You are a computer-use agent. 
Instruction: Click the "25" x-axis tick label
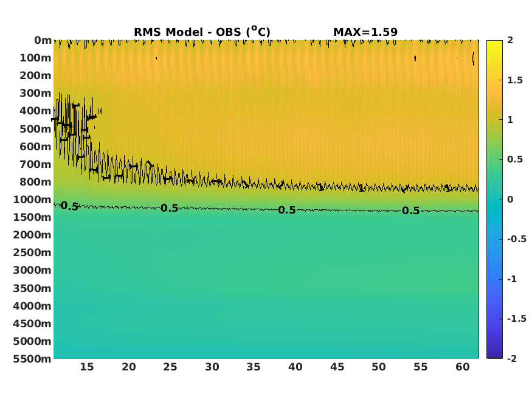pyautogui.click(x=170, y=367)
